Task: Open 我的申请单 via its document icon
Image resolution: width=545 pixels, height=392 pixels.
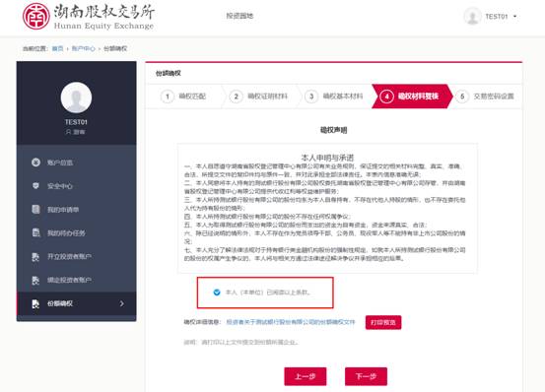Action: click(35, 209)
